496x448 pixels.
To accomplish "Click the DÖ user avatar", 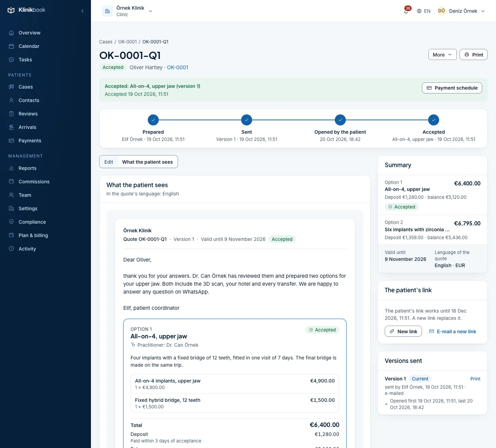I will click(442, 11).
